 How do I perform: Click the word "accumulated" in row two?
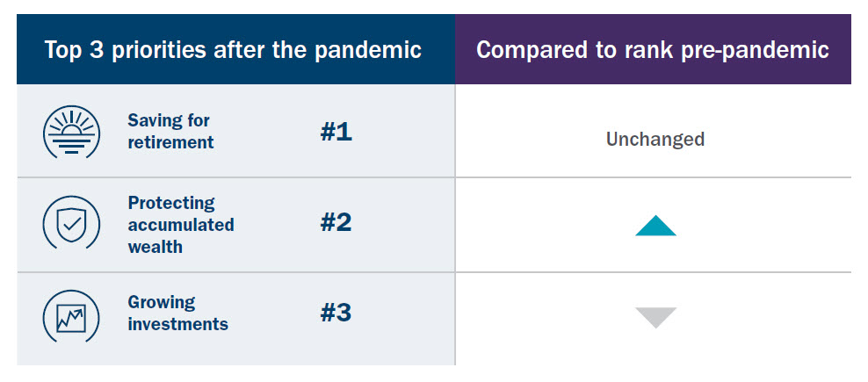pos(181,225)
